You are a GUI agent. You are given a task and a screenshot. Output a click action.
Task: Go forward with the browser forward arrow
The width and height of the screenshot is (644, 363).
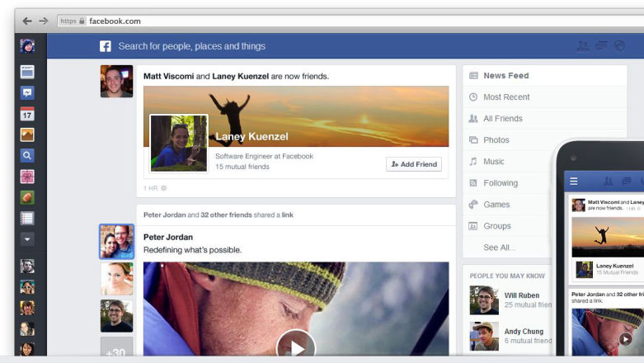(44, 21)
